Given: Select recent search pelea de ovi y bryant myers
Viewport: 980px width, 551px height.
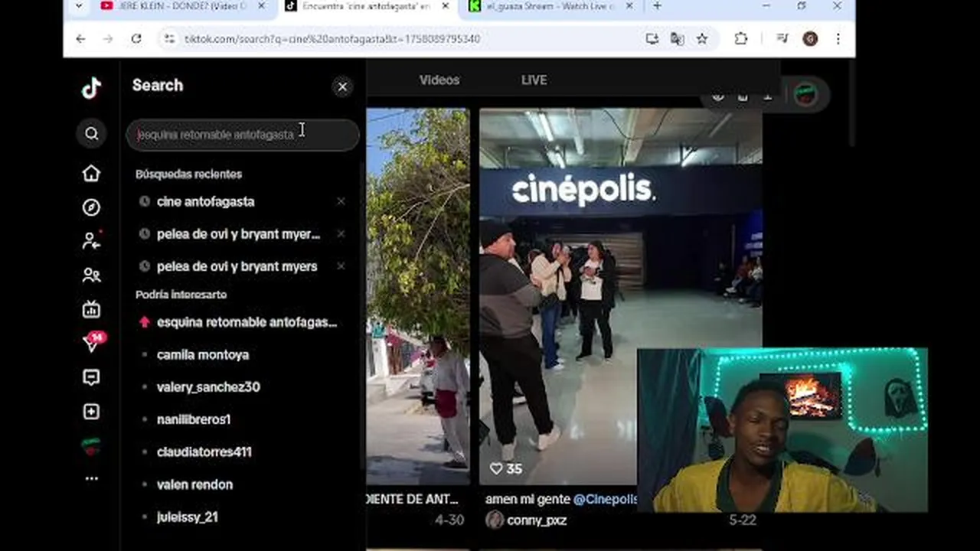Looking at the screenshot, I should [x=237, y=266].
